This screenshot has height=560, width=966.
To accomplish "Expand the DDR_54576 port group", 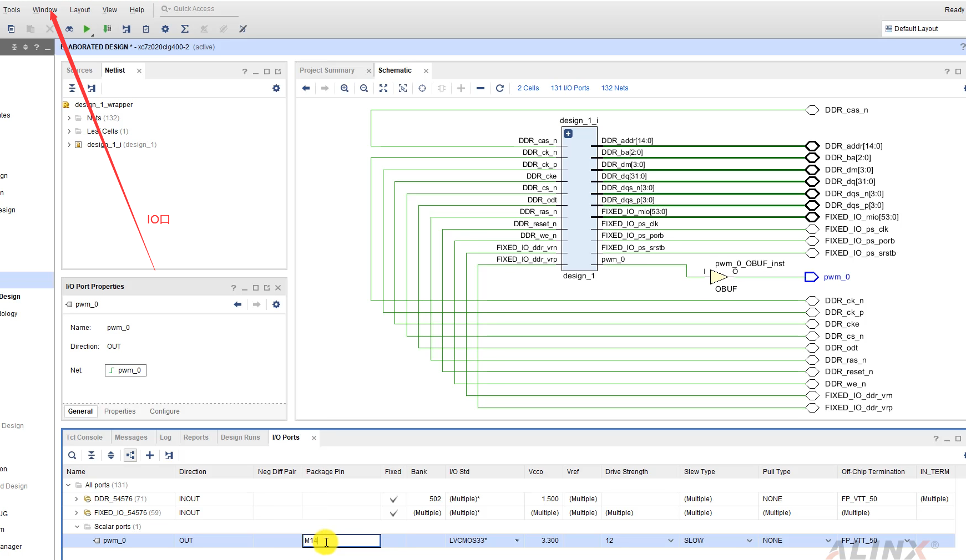I will tap(77, 499).
